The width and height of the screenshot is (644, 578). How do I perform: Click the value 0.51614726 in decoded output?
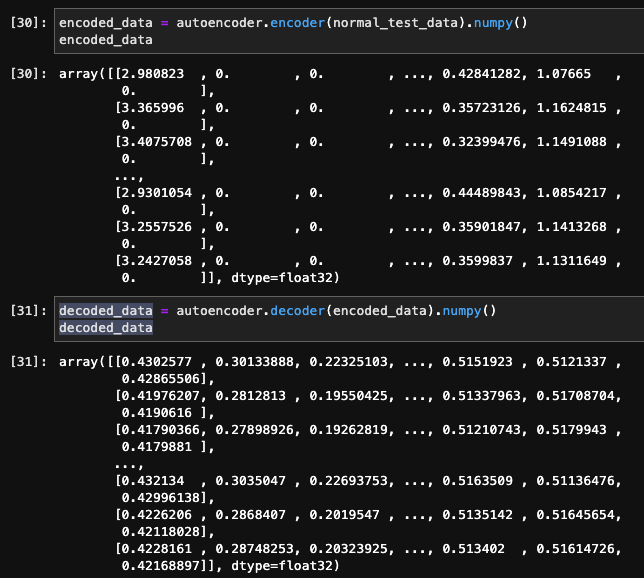582,547
